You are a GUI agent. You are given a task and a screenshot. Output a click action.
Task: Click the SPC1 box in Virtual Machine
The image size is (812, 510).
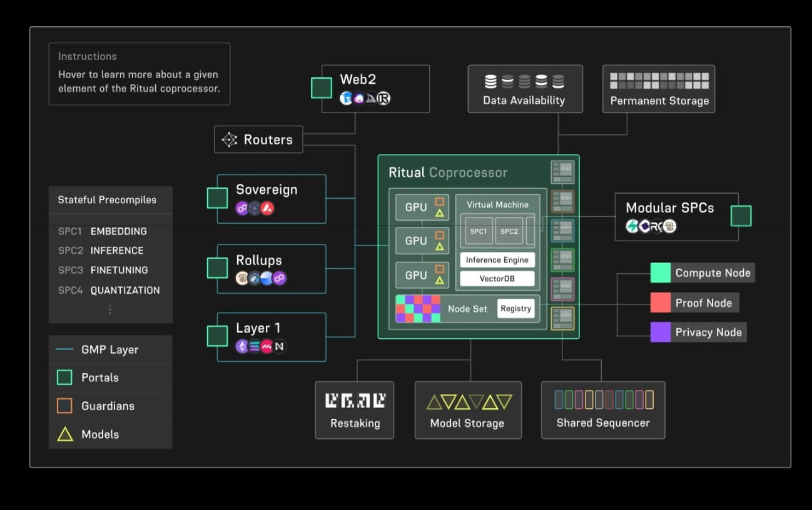point(478,231)
